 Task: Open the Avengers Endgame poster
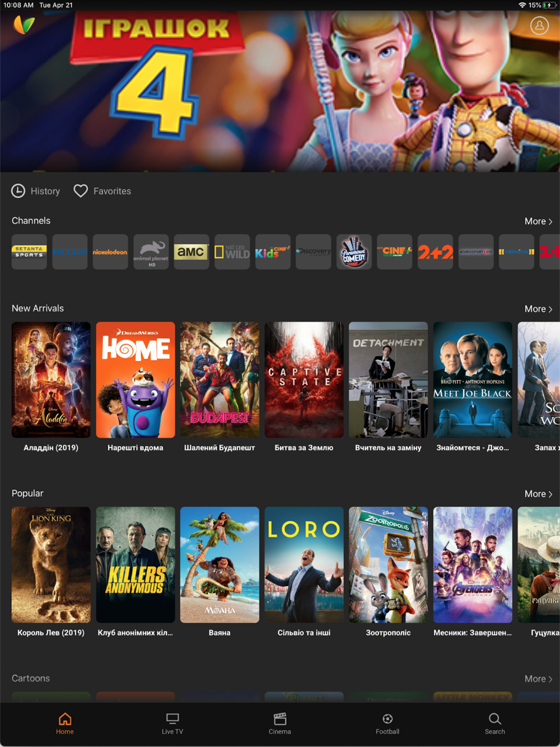(473, 565)
